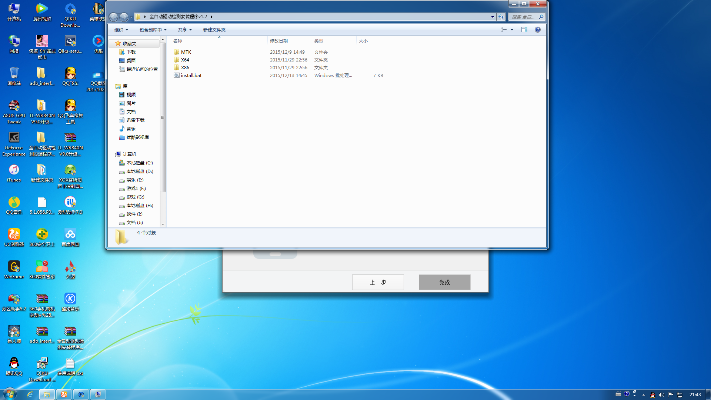This screenshot has height=400, width=711.
Task: Select the C: drive in sidebar
Action: 134,162
